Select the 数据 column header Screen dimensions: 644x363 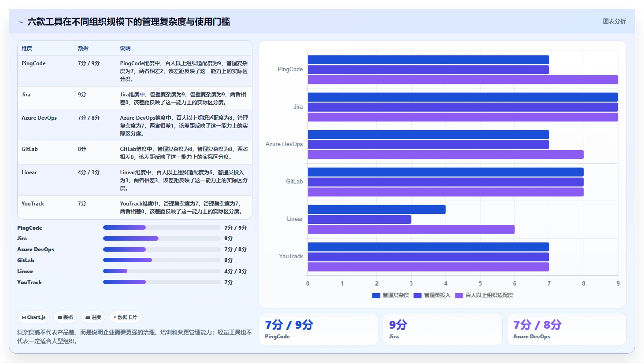83,48
